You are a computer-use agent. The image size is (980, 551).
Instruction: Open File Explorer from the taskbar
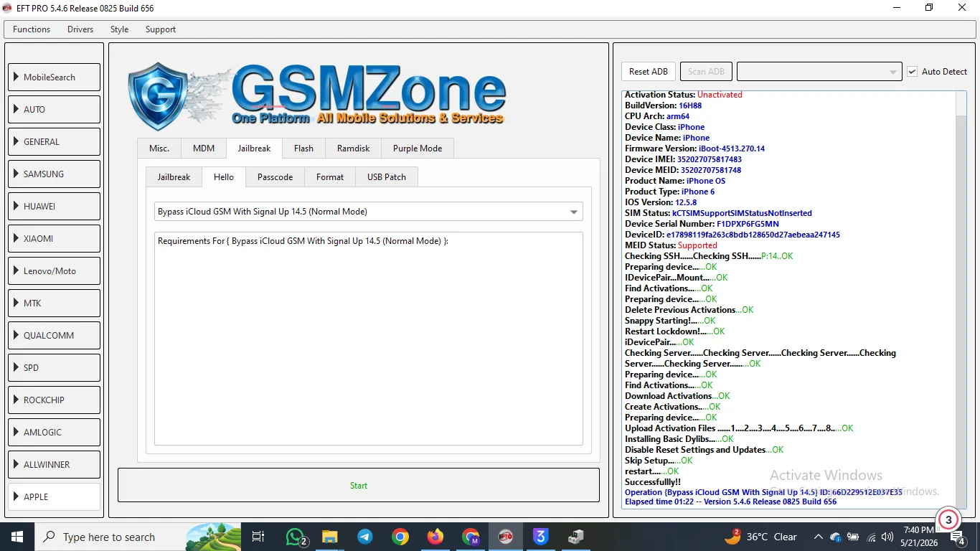click(329, 537)
